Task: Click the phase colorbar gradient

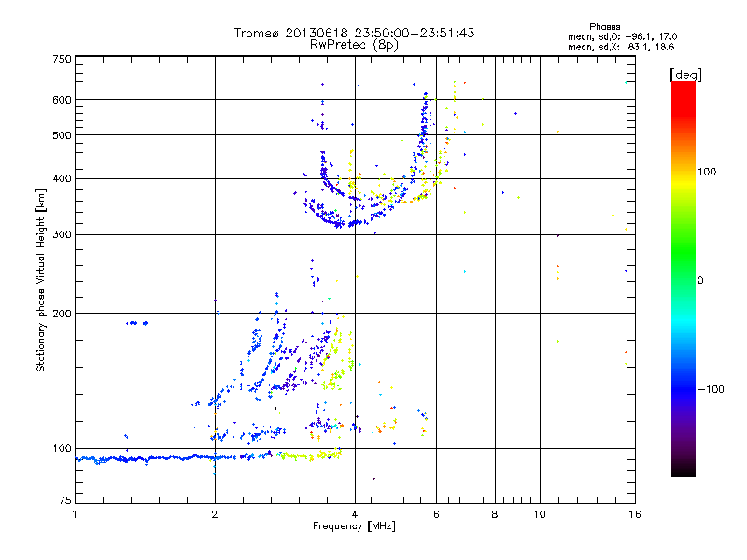Action: coord(684,279)
